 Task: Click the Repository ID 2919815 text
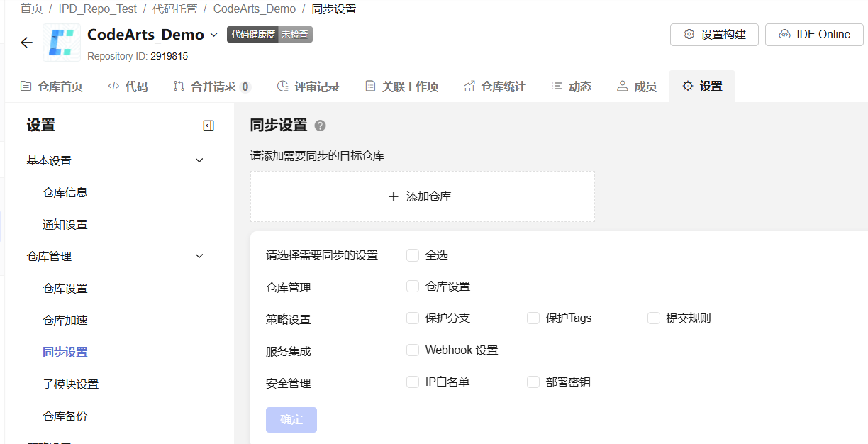pos(138,56)
